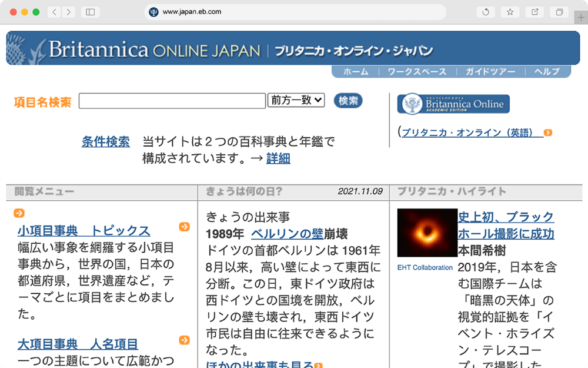Show the tab overview icon

pyautogui.click(x=559, y=12)
